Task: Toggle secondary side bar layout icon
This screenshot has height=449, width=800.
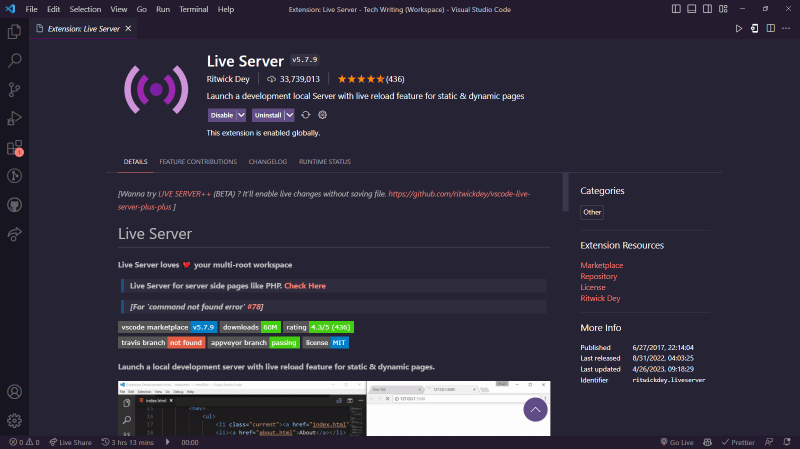Action: coord(707,9)
